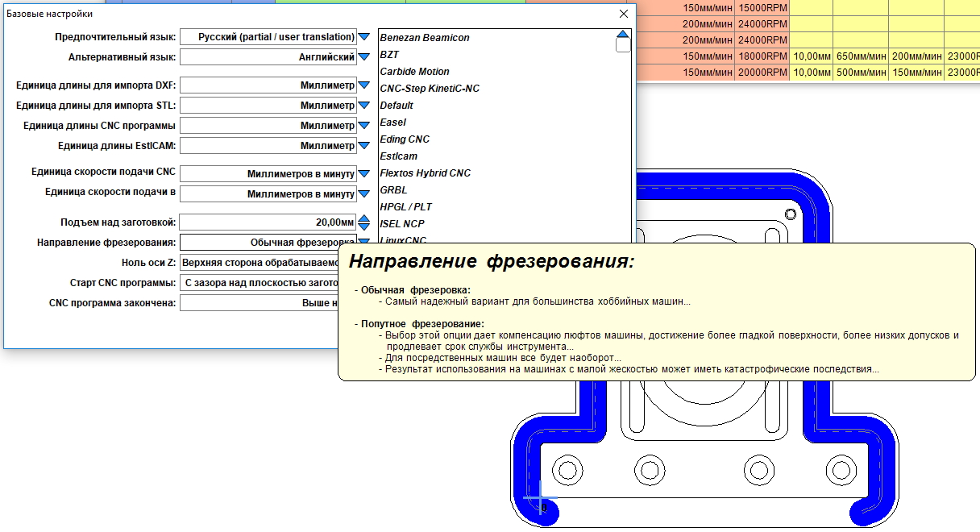980x532 pixels.
Task: Click the 650мм/мин cell in tool table
Action: coord(861,56)
